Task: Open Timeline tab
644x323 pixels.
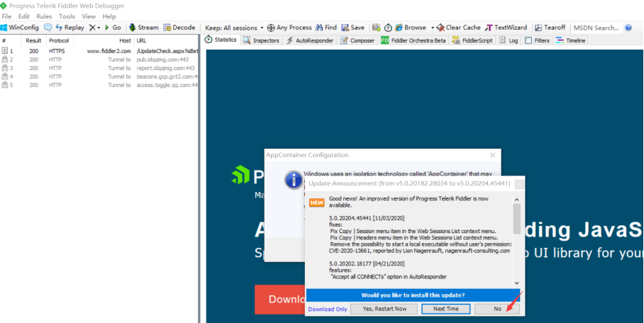Action: click(570, 40)
